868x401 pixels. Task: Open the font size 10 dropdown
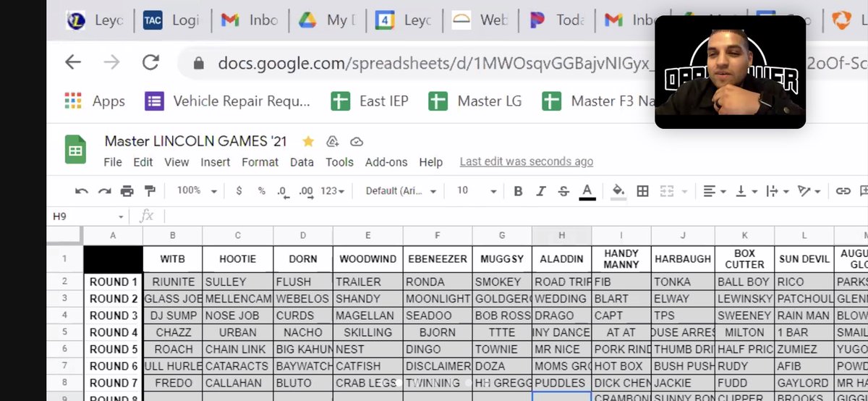point(476,190)
